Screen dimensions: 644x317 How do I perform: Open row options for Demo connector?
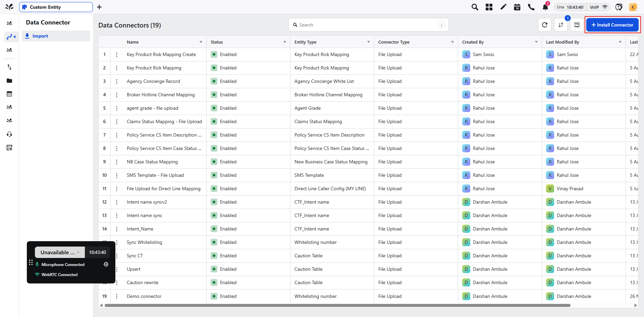click(x=117, y=296)
